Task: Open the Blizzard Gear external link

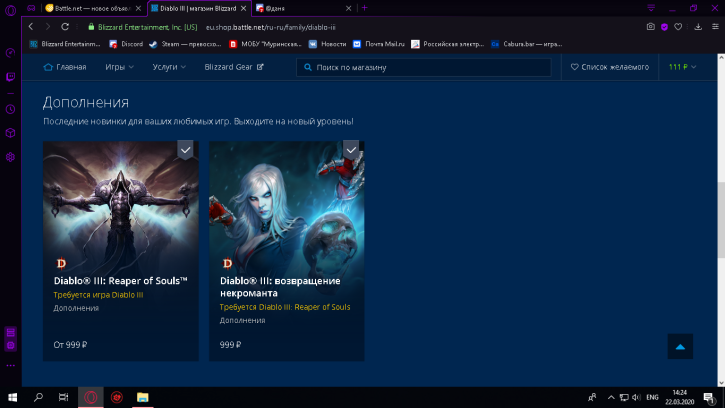Action: [235, 67]
